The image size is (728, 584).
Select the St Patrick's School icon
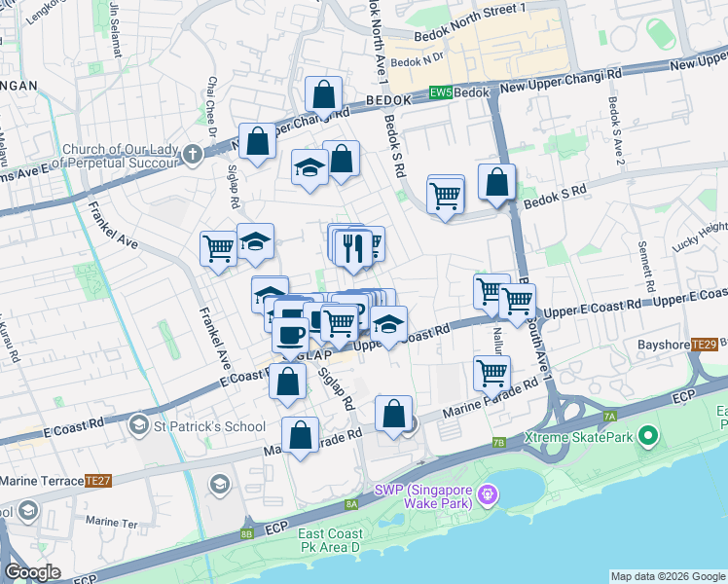pos(138,425)
